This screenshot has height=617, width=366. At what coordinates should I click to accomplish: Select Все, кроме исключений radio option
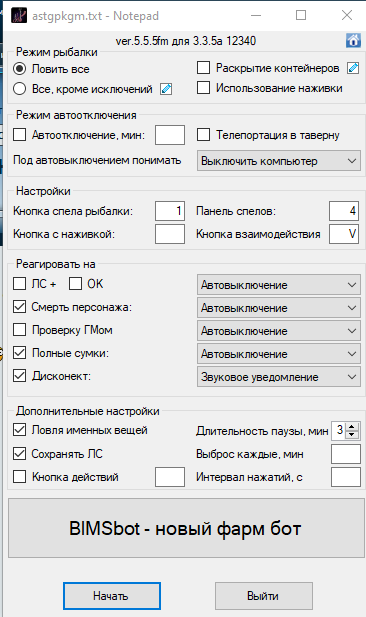(19, 89)
